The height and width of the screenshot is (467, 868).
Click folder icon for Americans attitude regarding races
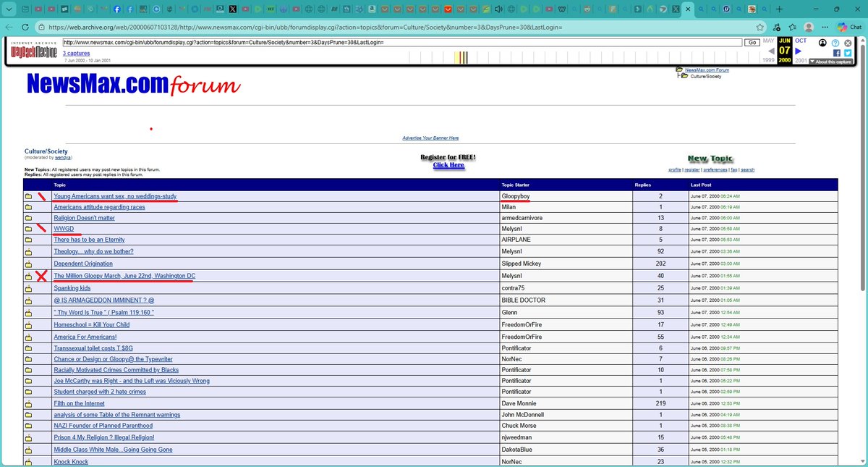29,207
